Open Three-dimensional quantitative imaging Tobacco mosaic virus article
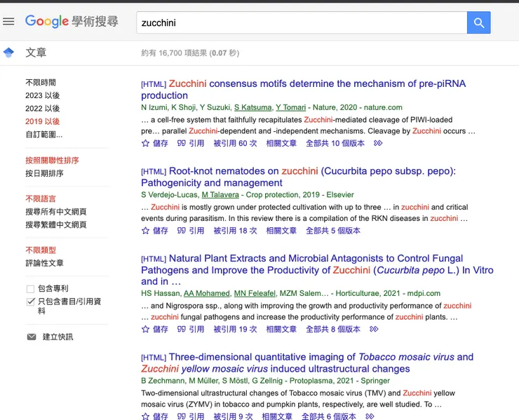Image resolution: width=519 pixels, height=420 pixels. tap(307, 363)
